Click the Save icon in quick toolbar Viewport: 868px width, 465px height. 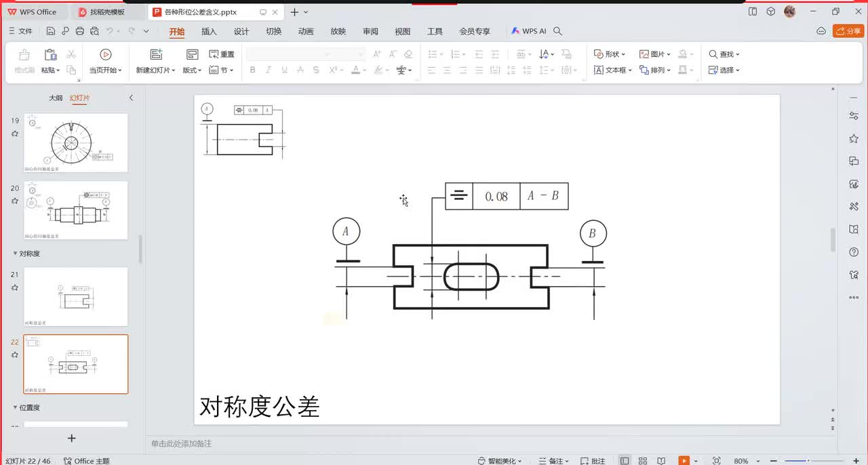coord(51,31)
